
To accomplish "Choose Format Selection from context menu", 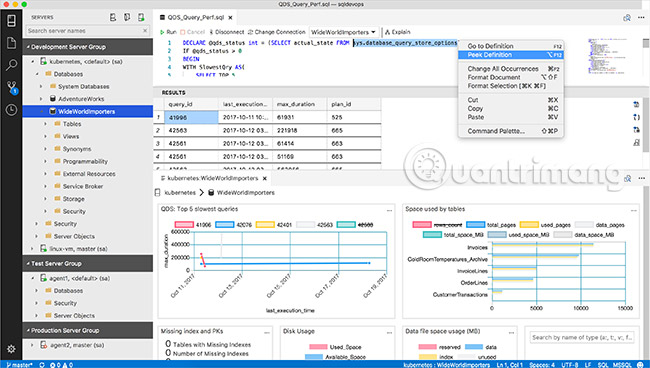I will click(511, 86).
